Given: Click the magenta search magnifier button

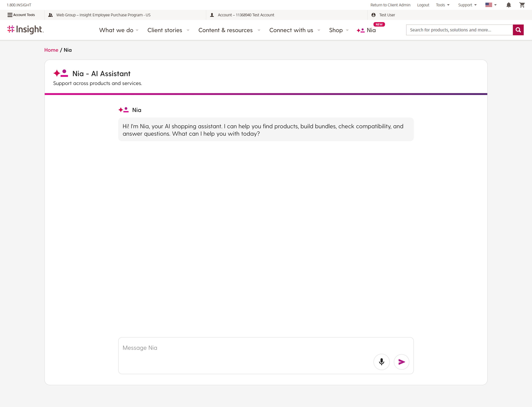Looking at the screenshot, I should (x=518, y=30).
